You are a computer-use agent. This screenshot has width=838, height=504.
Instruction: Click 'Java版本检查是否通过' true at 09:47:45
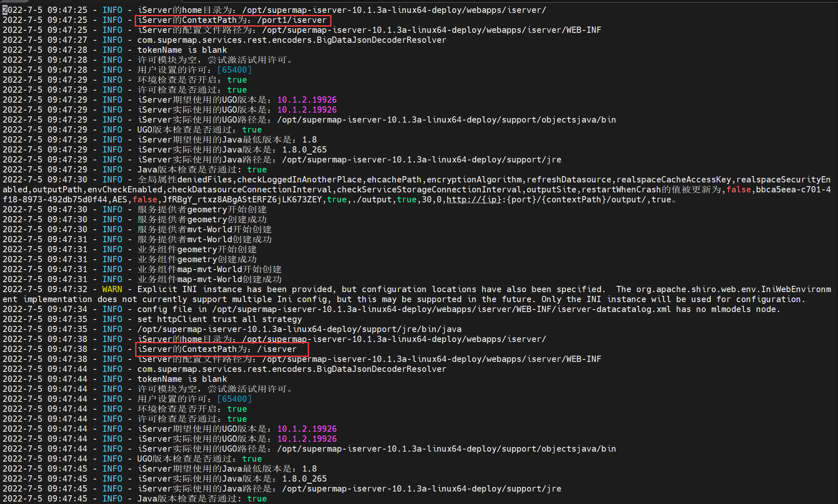[x=257, y=499]
